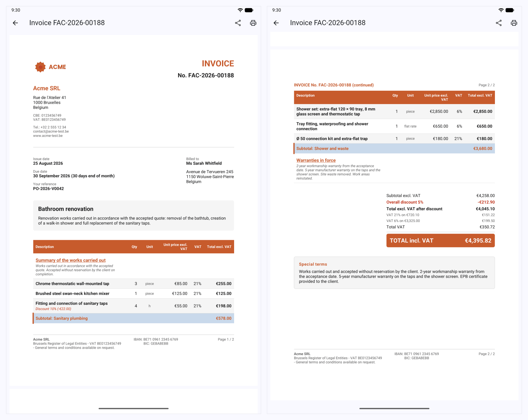Tap the IBAN line in page 1 footer

click(156, 339)
